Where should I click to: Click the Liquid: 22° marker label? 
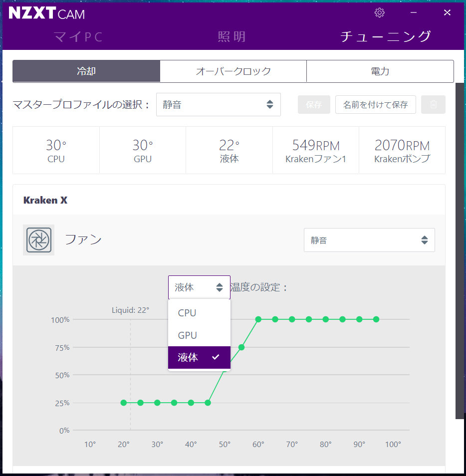coord(131,310)
